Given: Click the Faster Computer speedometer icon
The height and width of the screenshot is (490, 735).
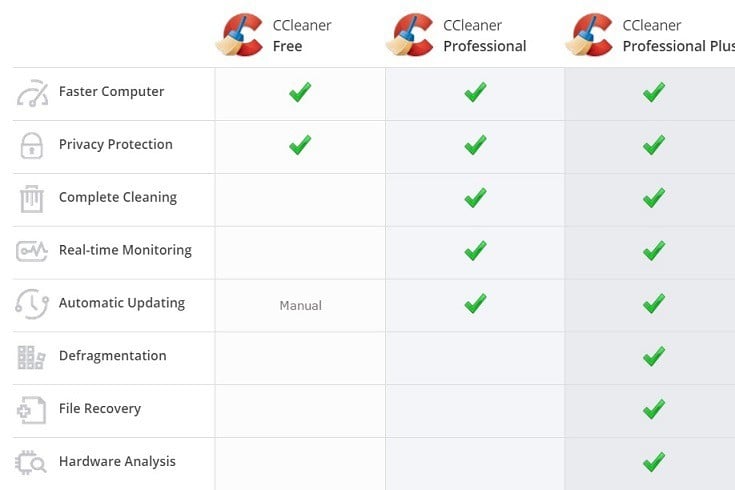Looking at the screenshot, I should tap(32, 93).
